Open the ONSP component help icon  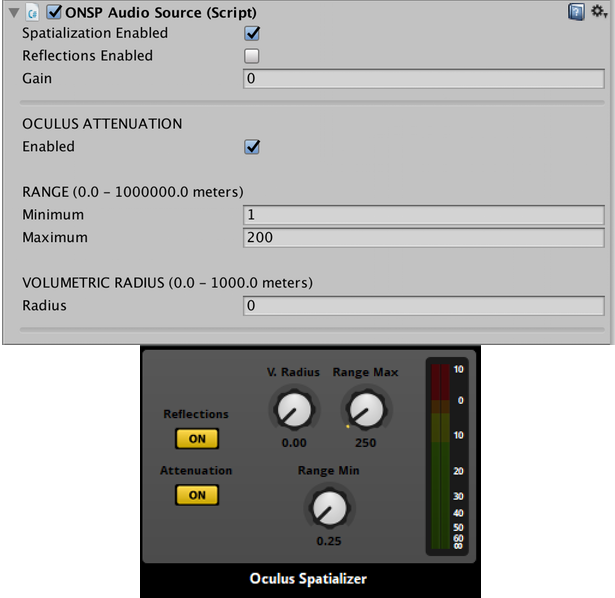(576, 12)
